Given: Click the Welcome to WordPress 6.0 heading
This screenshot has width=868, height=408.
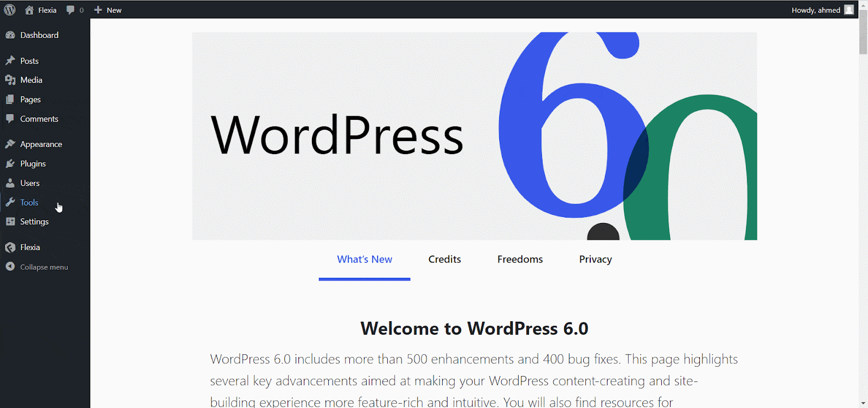Looking at the screenshot, I should (475, 328).
